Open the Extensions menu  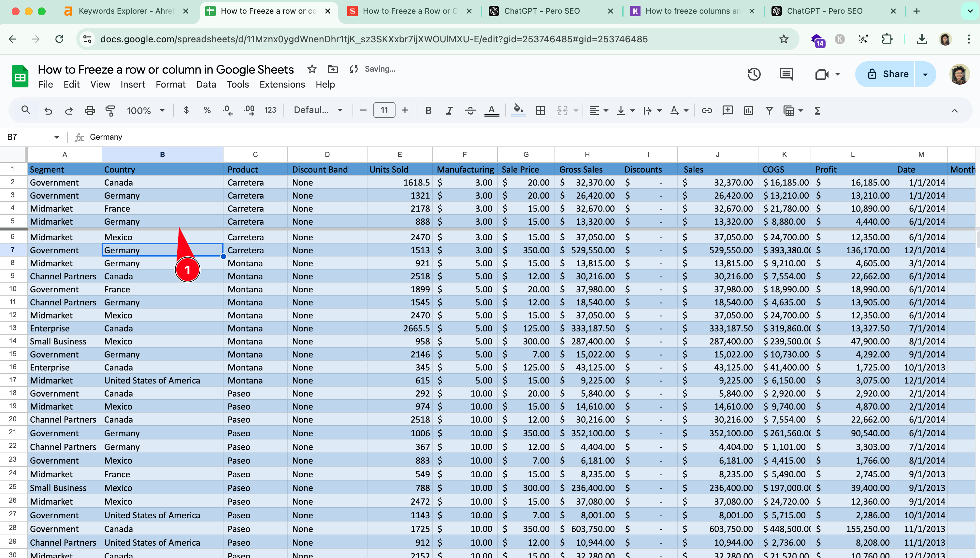pos(282,84)
